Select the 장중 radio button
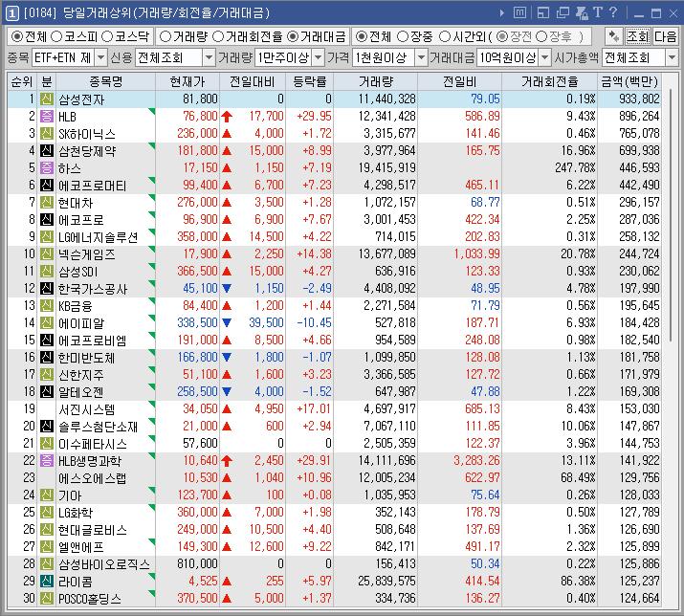684x616 pixels. tap(403, 36)
